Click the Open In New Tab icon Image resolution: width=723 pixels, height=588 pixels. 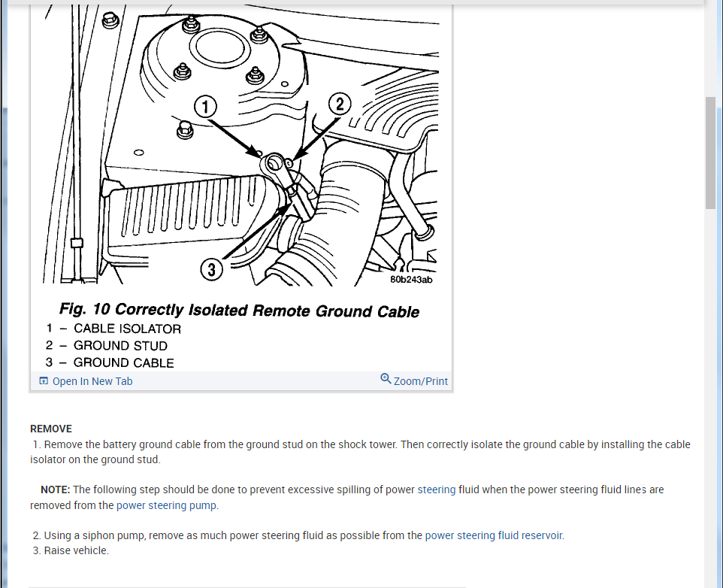(44, 381)
